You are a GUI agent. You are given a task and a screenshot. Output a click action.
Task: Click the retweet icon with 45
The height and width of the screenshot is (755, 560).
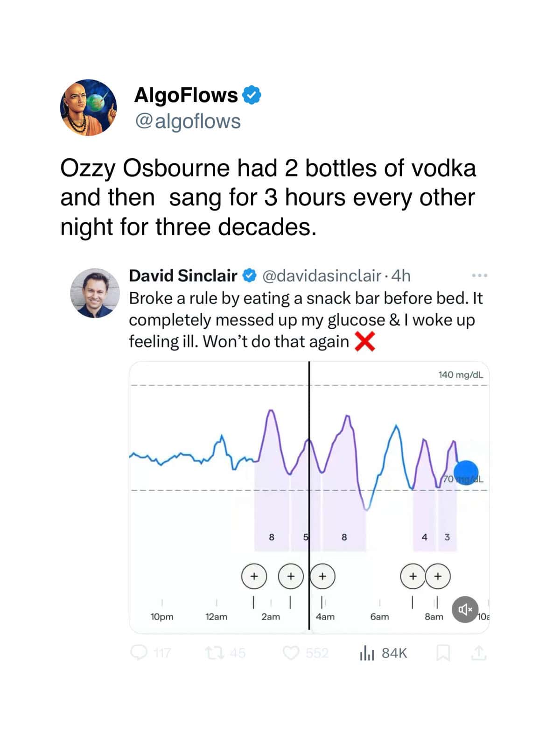[214, 652]
